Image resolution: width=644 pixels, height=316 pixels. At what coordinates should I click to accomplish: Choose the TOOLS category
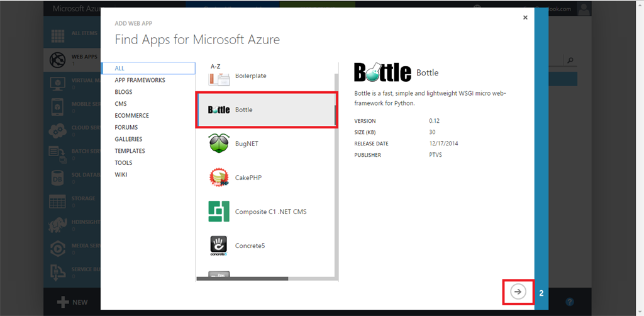click(124, 163)
